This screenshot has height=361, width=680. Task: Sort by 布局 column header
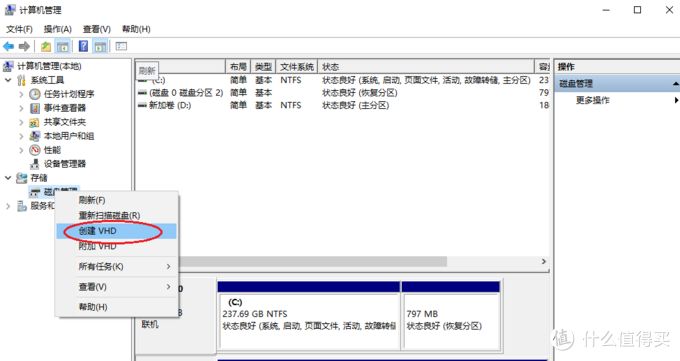[238, 67]
